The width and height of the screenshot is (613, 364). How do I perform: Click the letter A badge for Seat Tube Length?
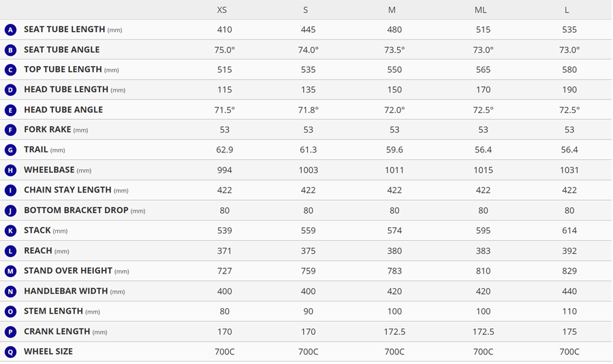10,30
